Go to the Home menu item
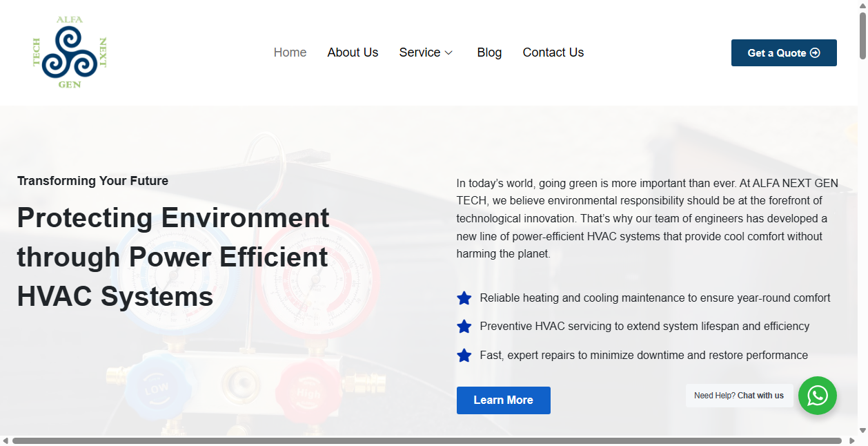The width and height of the screenshot is (868, 446). point(290,52)
